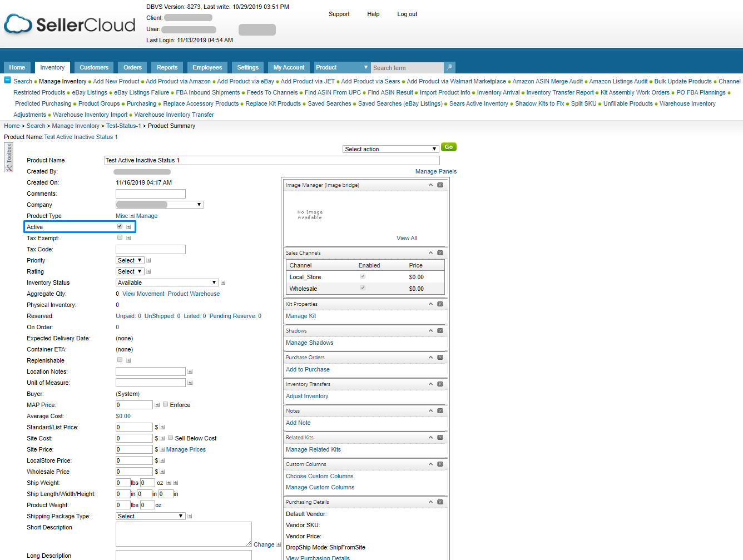
Task: Open the Settings tab
Action: (x=248, y=68)
